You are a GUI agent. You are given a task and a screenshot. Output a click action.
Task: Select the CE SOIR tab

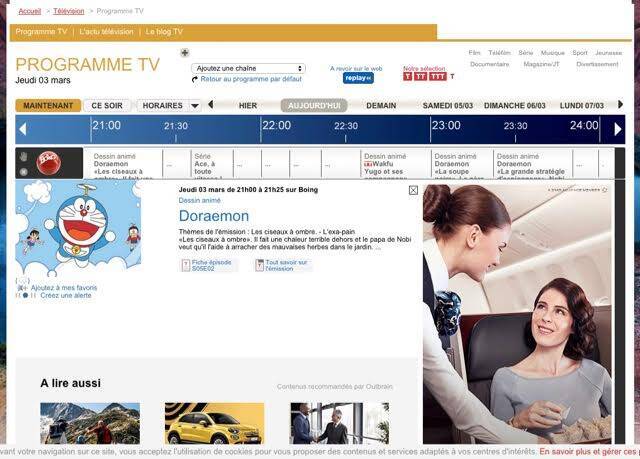click(107, 105)
